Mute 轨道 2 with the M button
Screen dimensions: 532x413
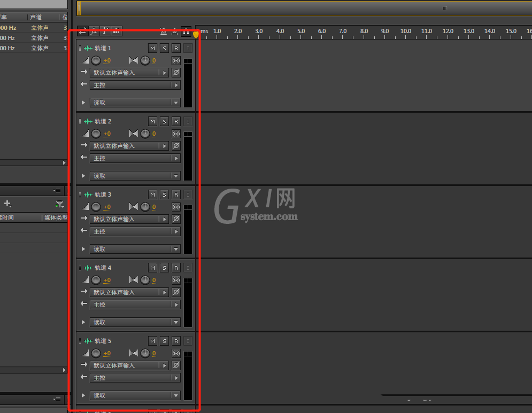[153, 121]
